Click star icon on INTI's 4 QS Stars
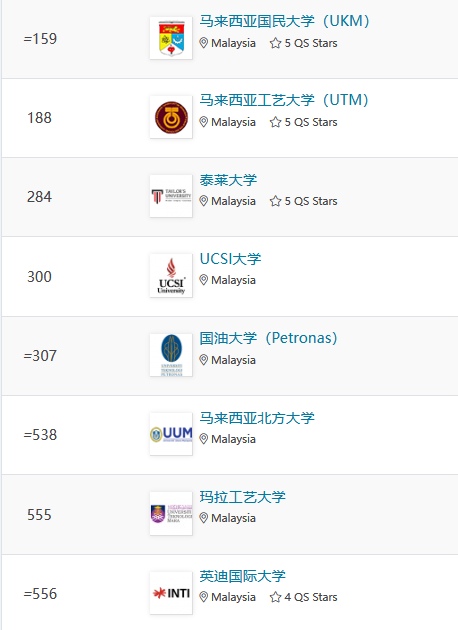458x630 pixels. point(275,597)
